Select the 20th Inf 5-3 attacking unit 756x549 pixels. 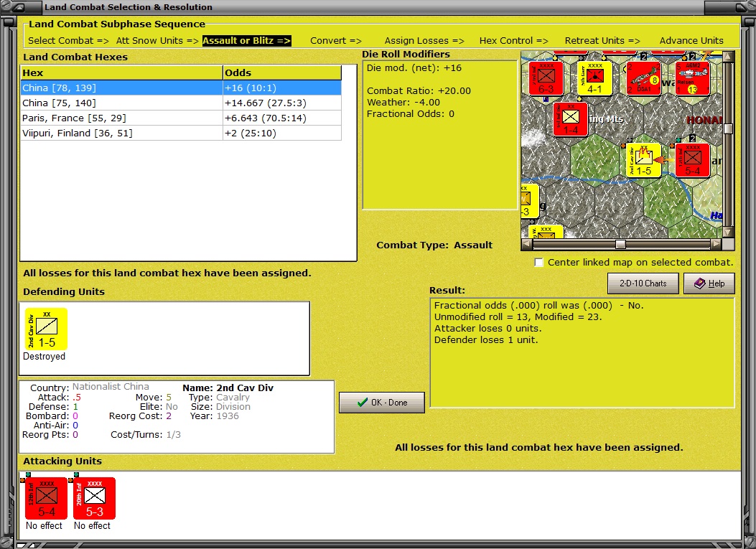pos(94,498)
